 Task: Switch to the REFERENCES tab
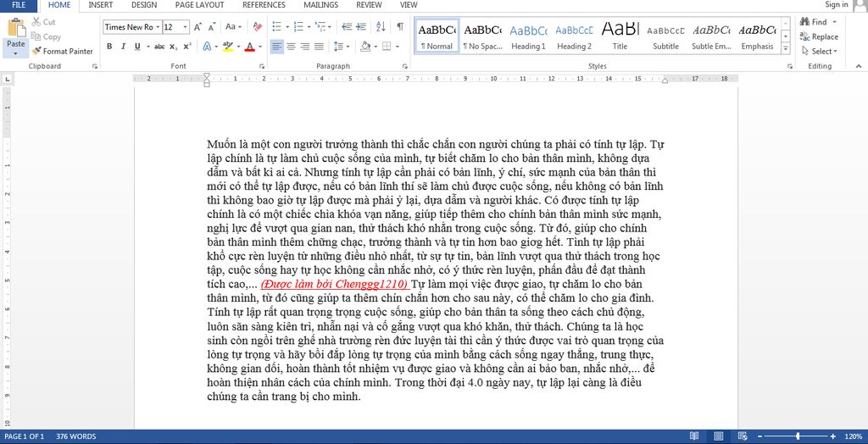(264, 5)
